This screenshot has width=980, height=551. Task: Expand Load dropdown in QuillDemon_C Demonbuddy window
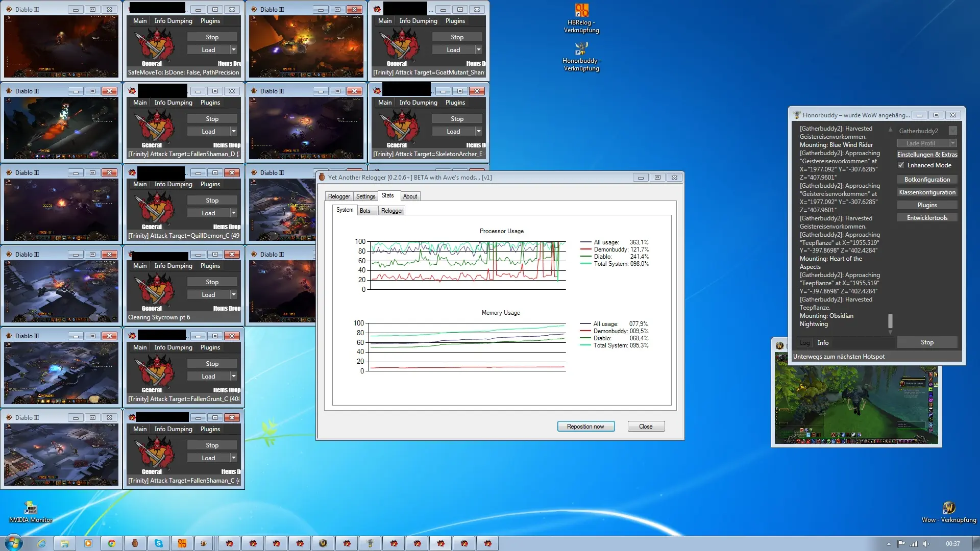click(234, 213)
